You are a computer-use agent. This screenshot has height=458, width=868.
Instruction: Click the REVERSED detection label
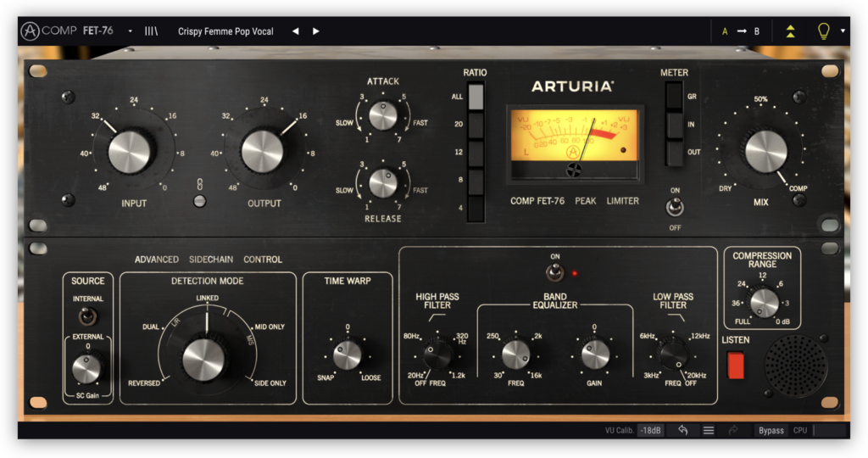pyautogui.click(x=144, y=383)
